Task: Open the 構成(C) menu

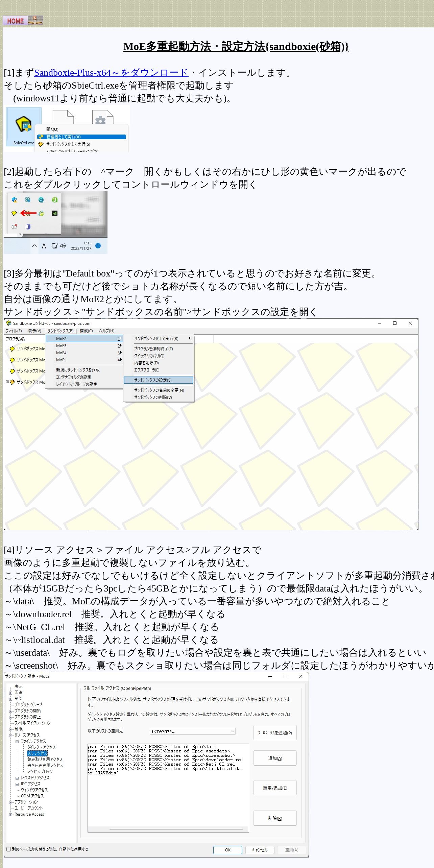Action: coord(86,331)
